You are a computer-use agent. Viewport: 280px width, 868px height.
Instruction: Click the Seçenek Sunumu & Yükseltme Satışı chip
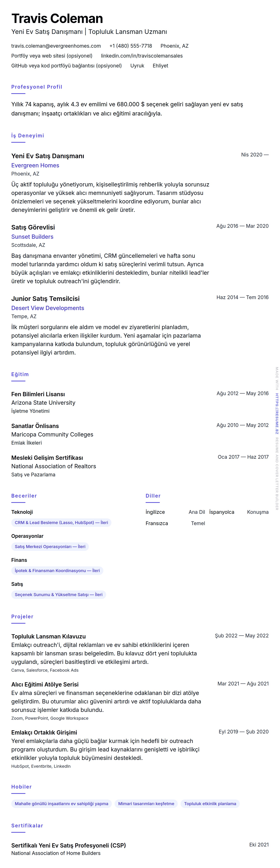click(59, 594)
